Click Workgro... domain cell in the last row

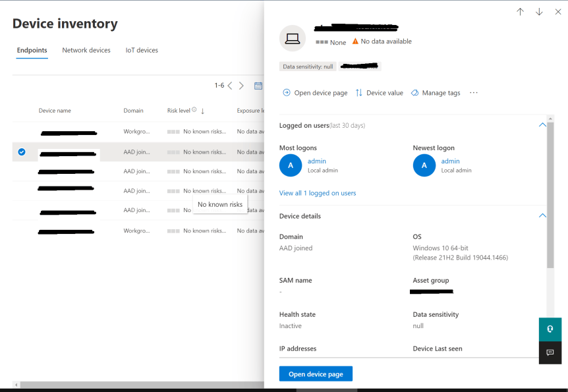tap(136, 231)
